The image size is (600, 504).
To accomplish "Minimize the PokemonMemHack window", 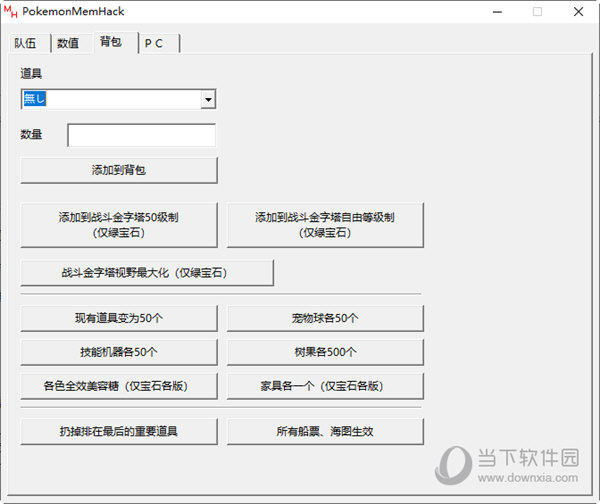I will 497,12.
